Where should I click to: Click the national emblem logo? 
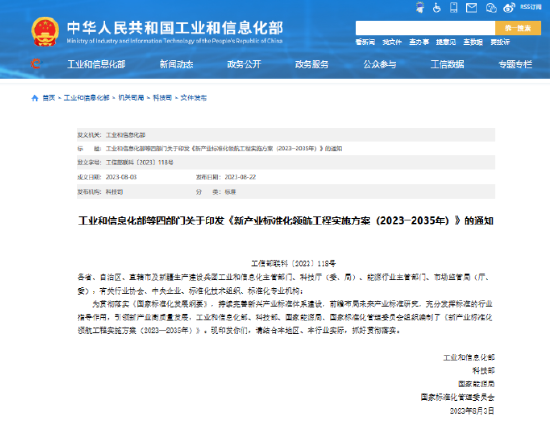[x=45, y=32]
